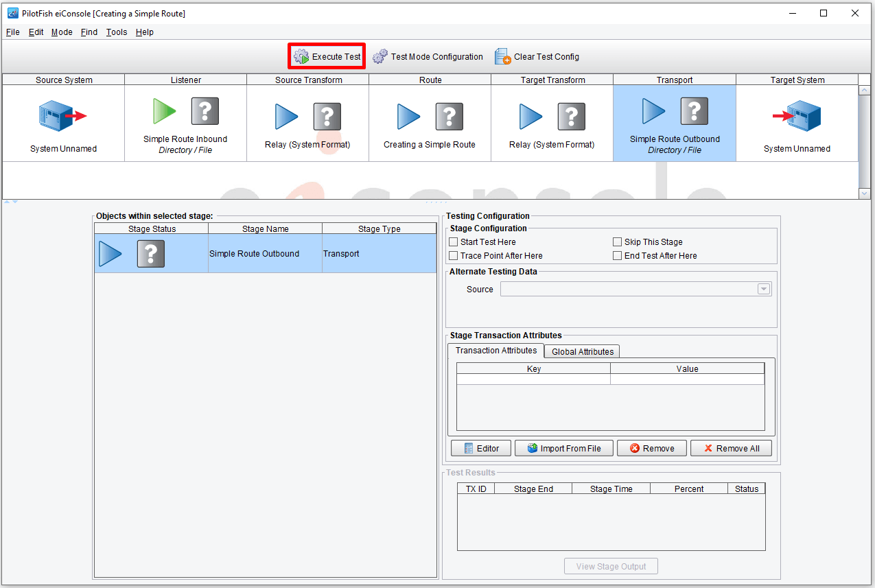Open the Edit menu
Screen dimensions: 875x588
[36, 32]
